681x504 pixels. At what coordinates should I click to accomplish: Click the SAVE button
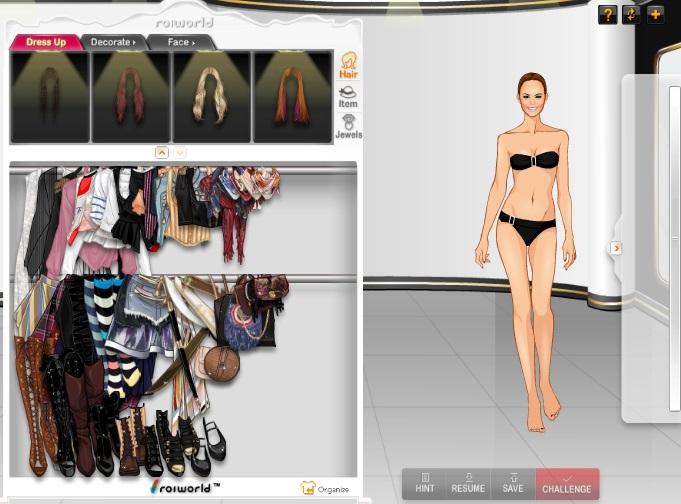click(512, 484)
